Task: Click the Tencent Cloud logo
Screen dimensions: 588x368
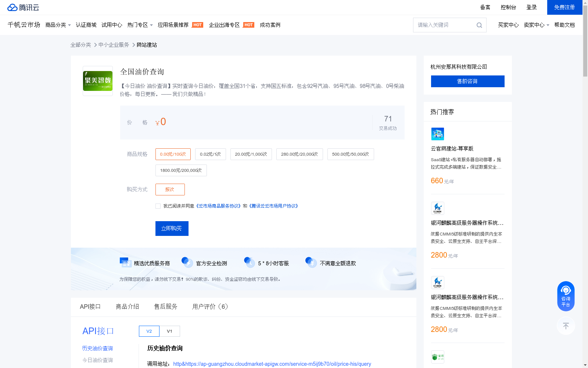Action: tap(23, 7)
